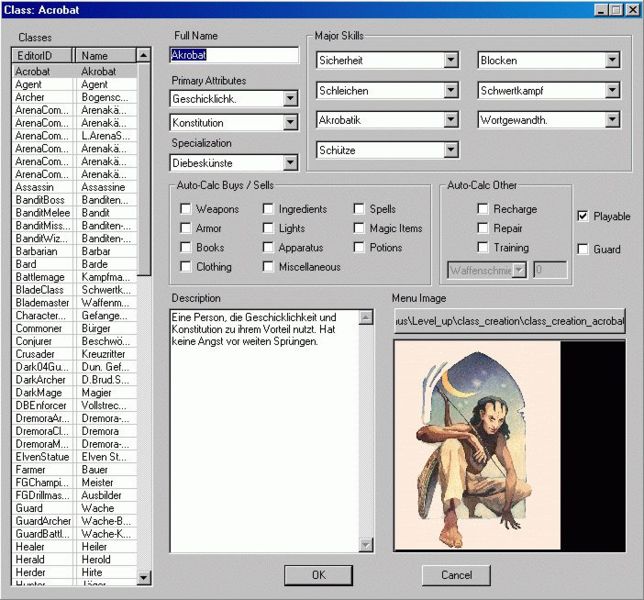Select the DarkArcher class row
This screenshot has height=600, width=644.
click(x=75, y=379)
